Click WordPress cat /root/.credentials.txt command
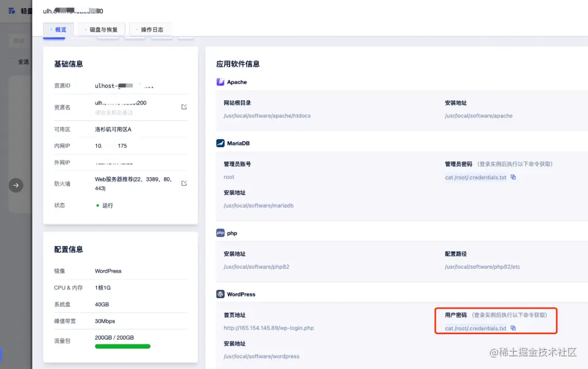This screenshot has height=369, width=588. pos(475,328)
